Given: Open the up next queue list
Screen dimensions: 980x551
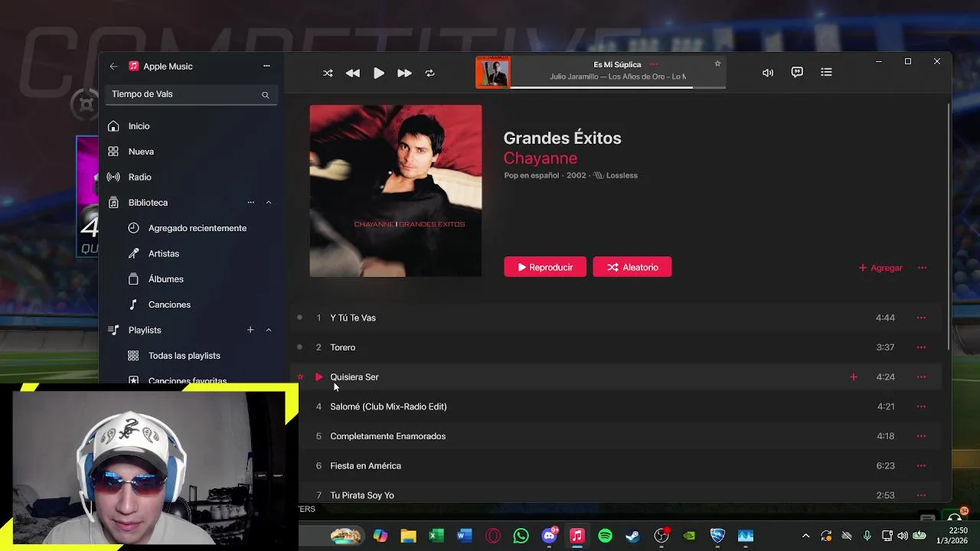Looking at the screenshot, I should [x=826, y=72].
